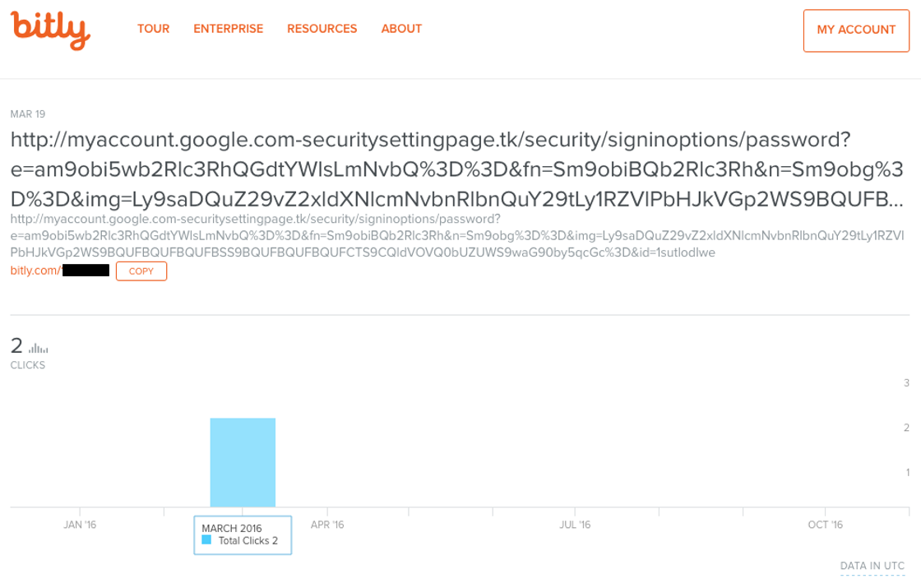The width and height of the screenshot is (921, 588).
Task: Click the JUL '16 axis label
Action: [574, 524]
